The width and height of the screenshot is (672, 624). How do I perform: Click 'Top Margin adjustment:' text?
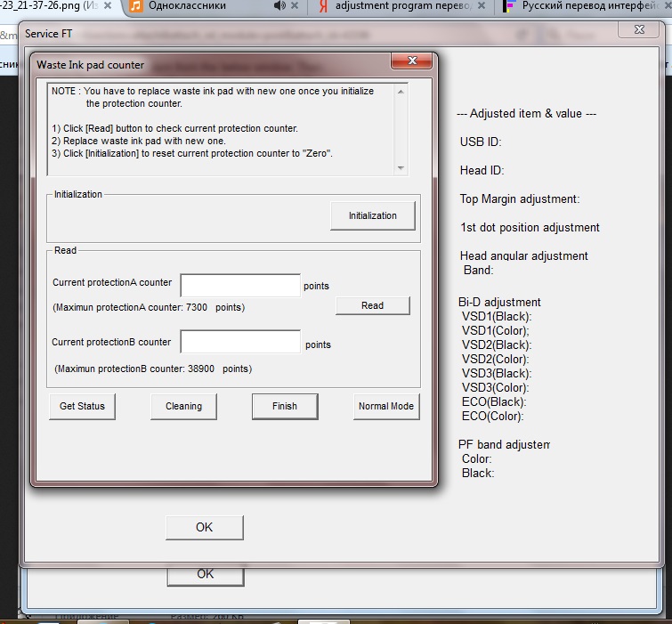tap(520, 199)
